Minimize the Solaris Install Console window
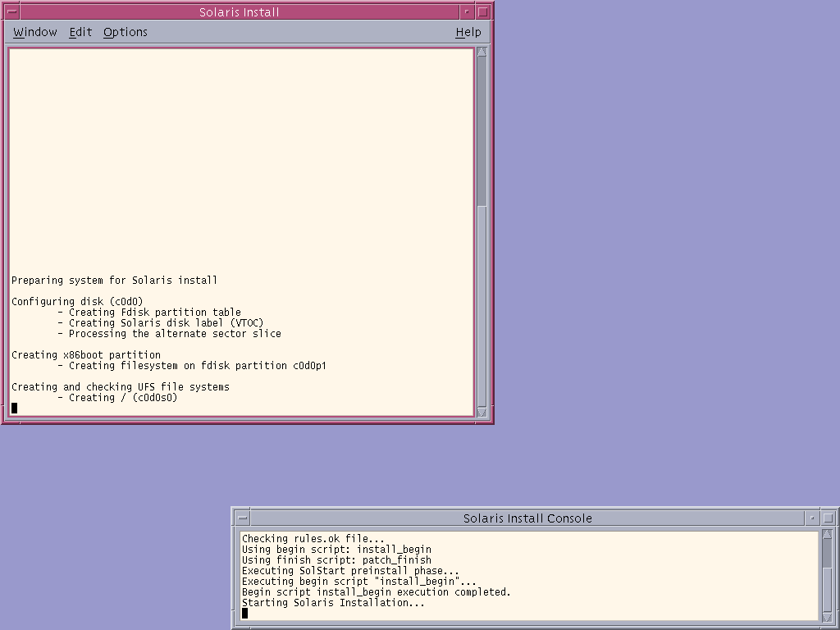The height and width of the screenshot is (630, 840). [812, 518]
